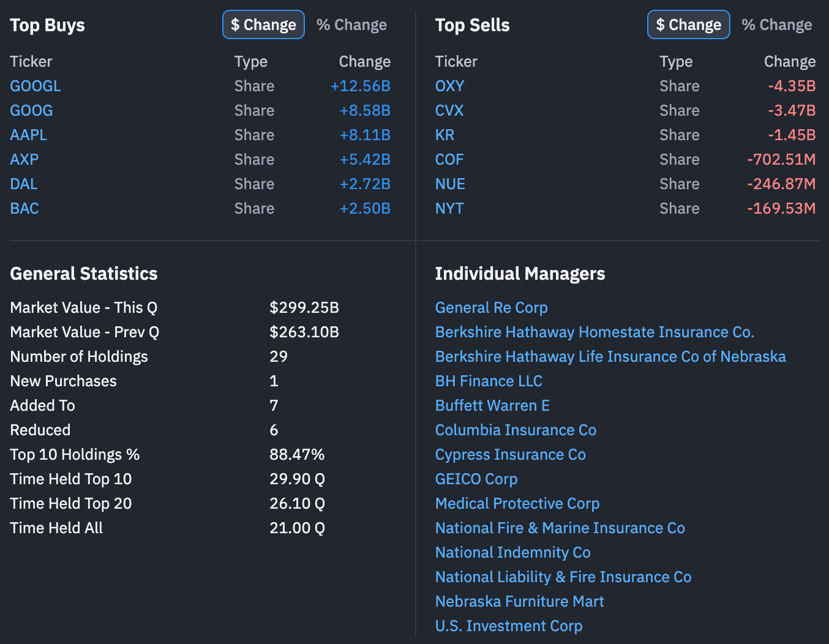Click the Added To label
Screen dimensions: 829x644
[43, 405]
